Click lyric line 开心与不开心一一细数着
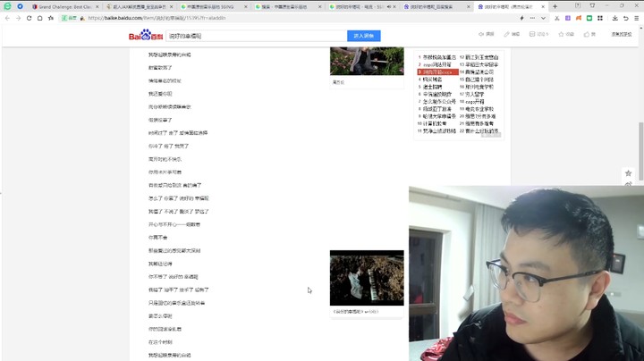Image resolution: width=644 pixels, height=361 pixels. tap(174, 224)
